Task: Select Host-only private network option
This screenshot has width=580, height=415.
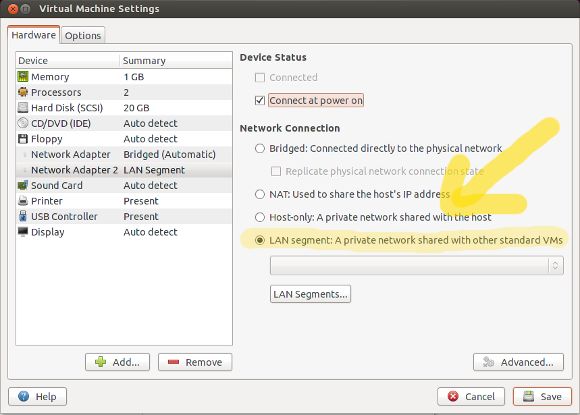Action: pos(260,217)
